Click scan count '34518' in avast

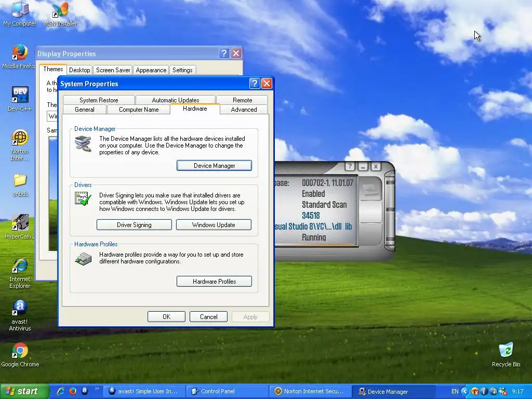click(x=311, y=216)
